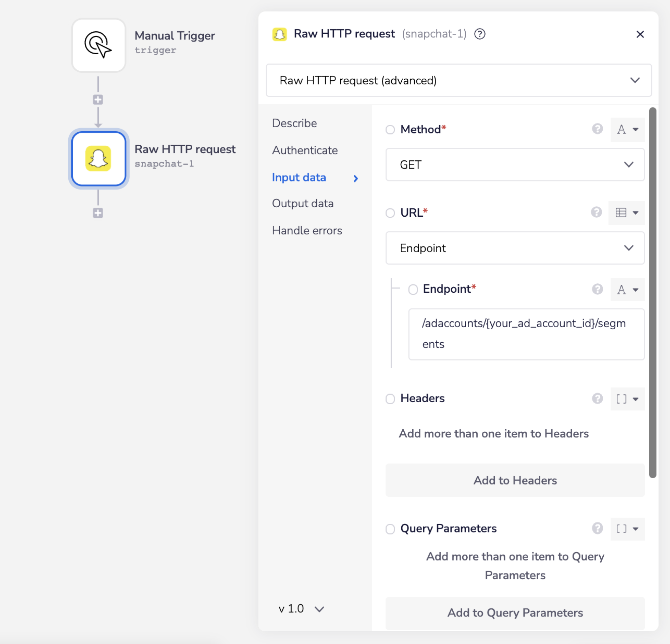Click the Manual Trigger node icon

coord(98,45)
